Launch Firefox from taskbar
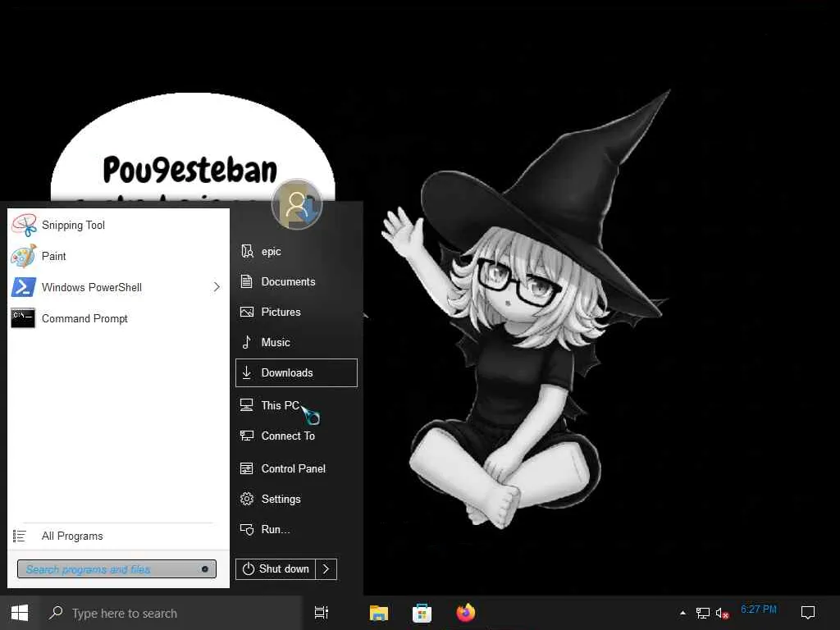 click(x=466, y=613)
